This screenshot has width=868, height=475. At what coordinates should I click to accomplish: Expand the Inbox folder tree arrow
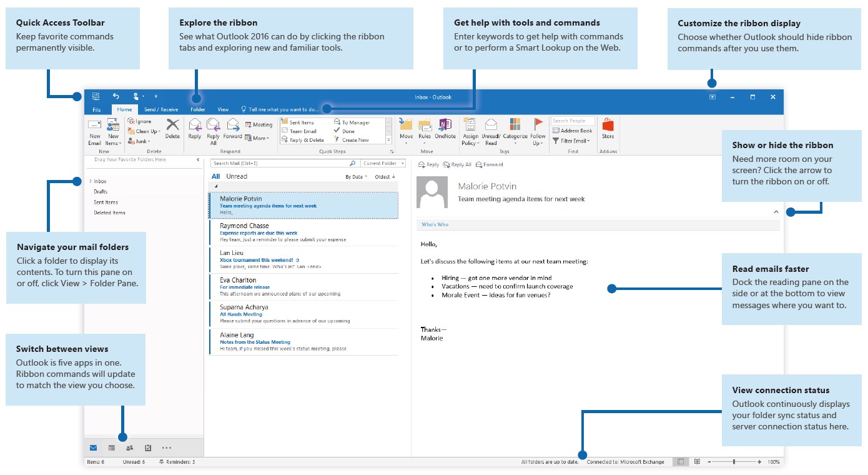click(x=89, y=181)
